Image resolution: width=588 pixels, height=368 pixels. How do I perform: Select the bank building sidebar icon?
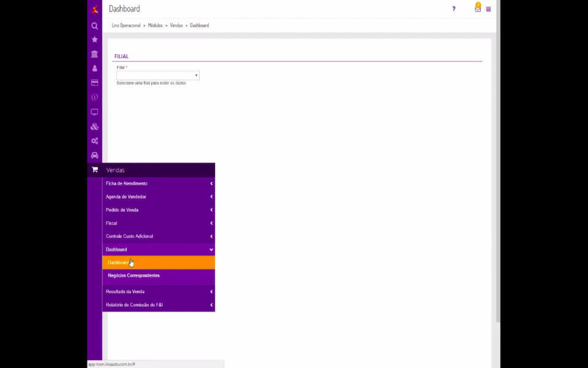(94, 54)
